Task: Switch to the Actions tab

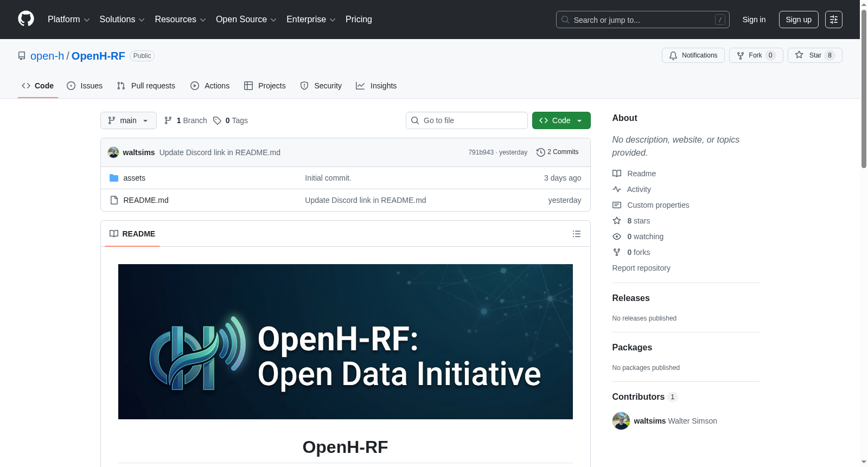Action: 210,86
